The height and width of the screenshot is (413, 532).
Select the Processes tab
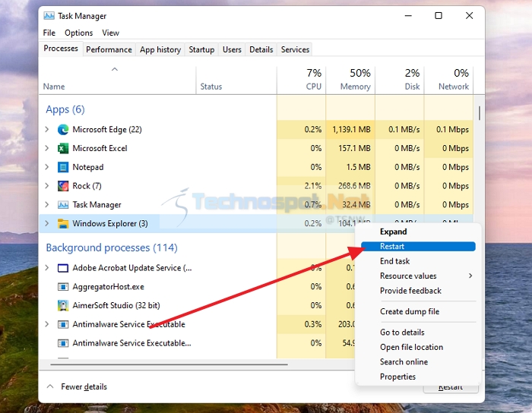[x=61, y=49]
